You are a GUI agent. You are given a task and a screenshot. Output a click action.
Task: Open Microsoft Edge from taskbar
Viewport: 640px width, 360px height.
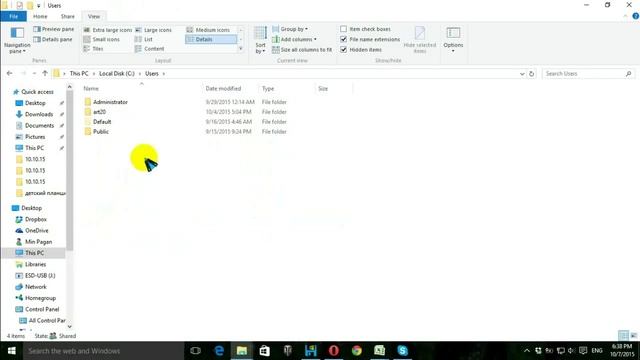219,351
